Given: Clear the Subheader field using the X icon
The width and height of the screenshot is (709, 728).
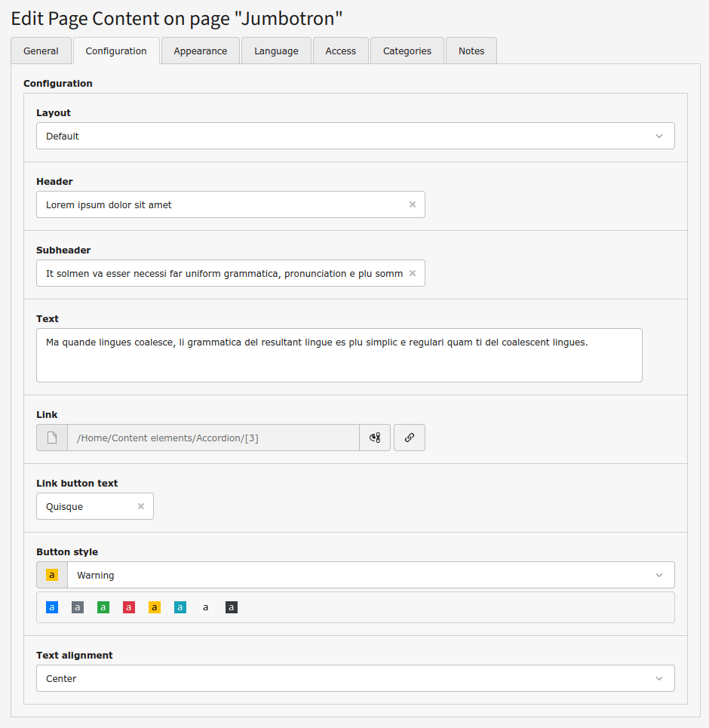Looking at the screenshot, I should [x=413, y=273].
